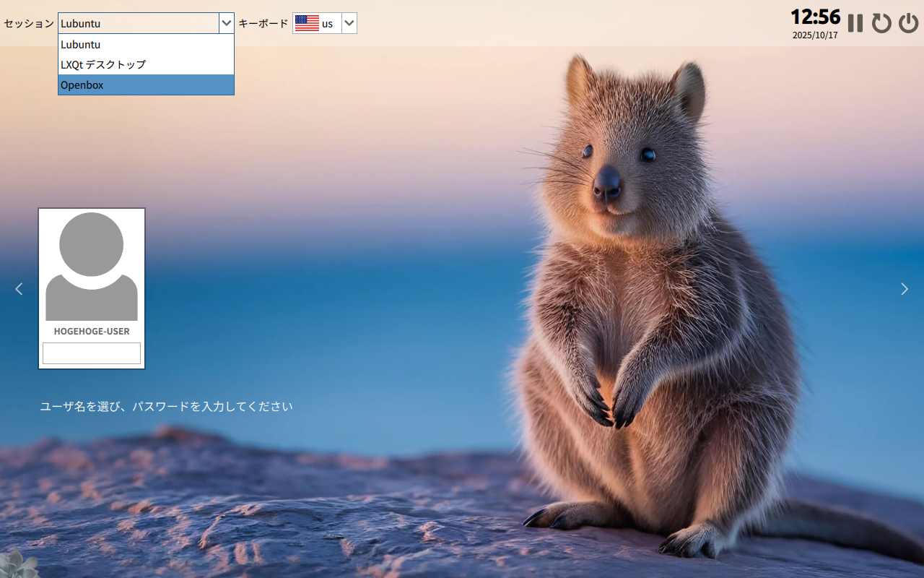Click the gray user avatar picture

coord(92,266)
